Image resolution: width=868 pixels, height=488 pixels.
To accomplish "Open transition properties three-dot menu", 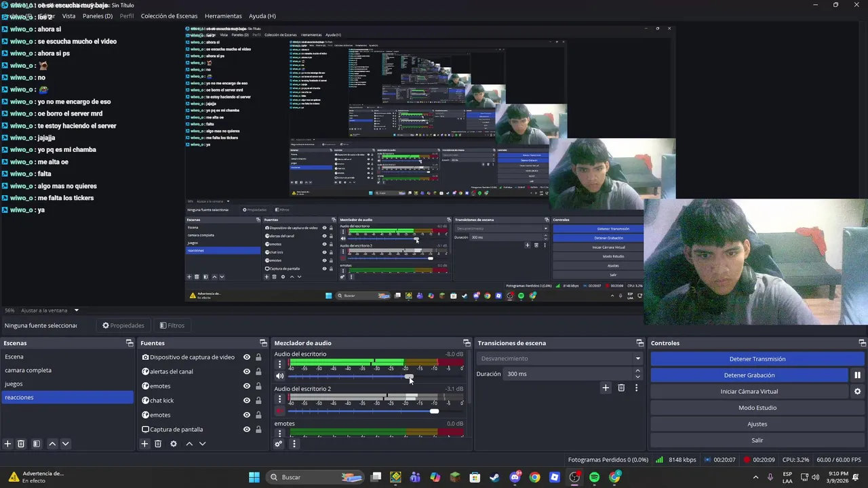I will click(636, 388).
